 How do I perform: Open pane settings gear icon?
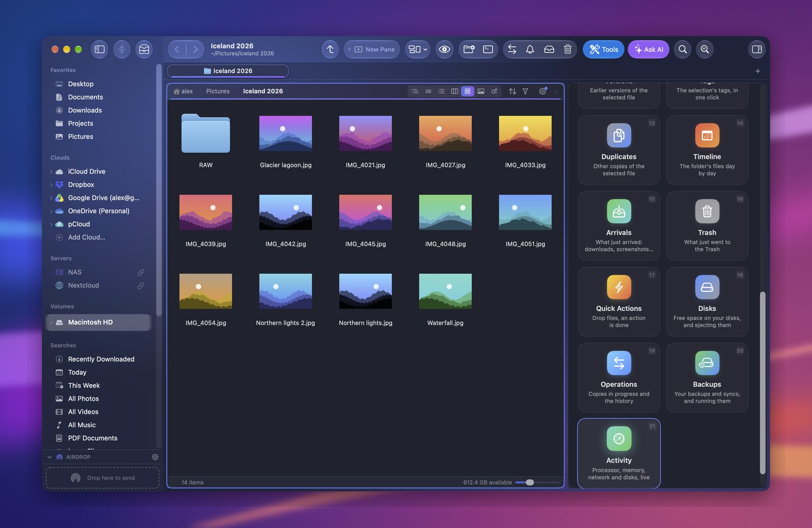(543, 91)
